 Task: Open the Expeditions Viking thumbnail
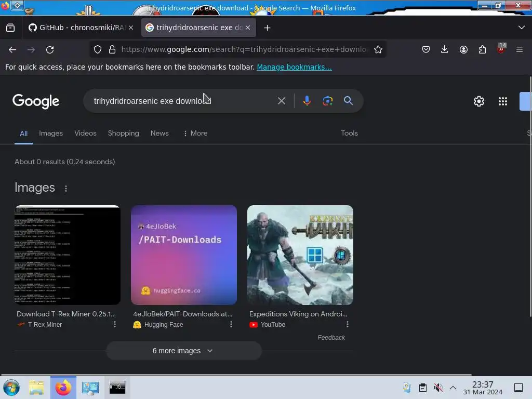coord(300,255)
